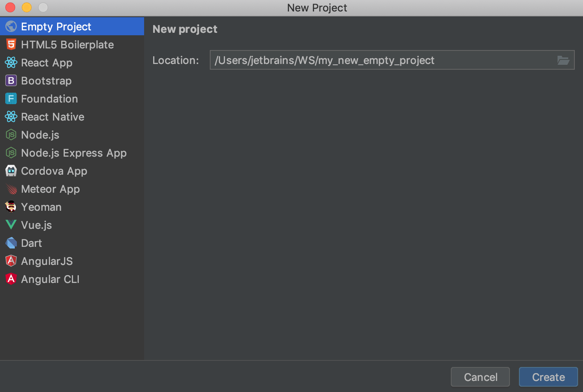Click the Cancel button
583x392 pixels.
pyautogui.click(x=480, y=377)
